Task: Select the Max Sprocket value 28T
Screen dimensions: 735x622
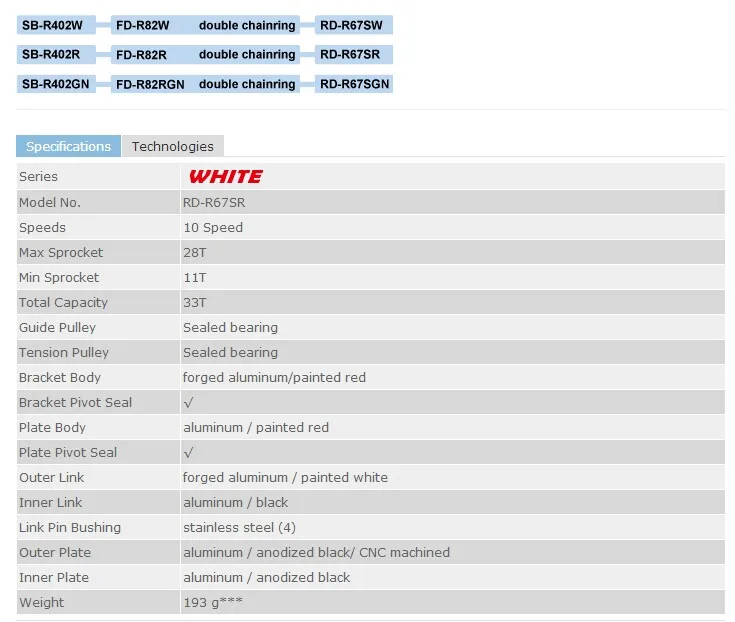Action: (195, 253)
